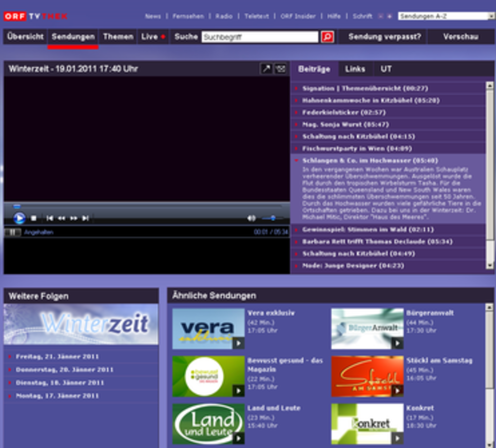Click the ORF Insider link
496x448 pixels.
(x=298, y=16)
